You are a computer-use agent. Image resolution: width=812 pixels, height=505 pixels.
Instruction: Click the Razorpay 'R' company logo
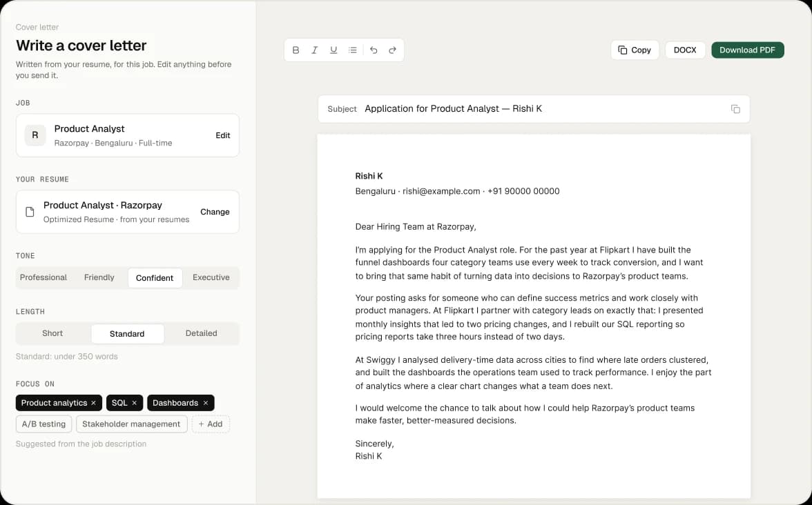click(35, 135)
